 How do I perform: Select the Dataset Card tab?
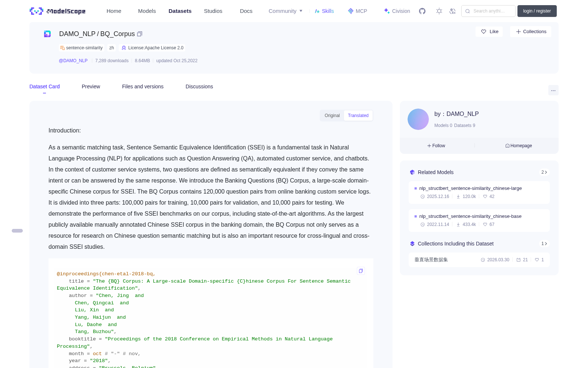tap(44, 86)
